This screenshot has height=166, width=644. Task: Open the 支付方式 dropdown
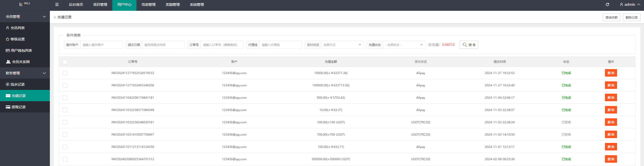tap(342, 45)
